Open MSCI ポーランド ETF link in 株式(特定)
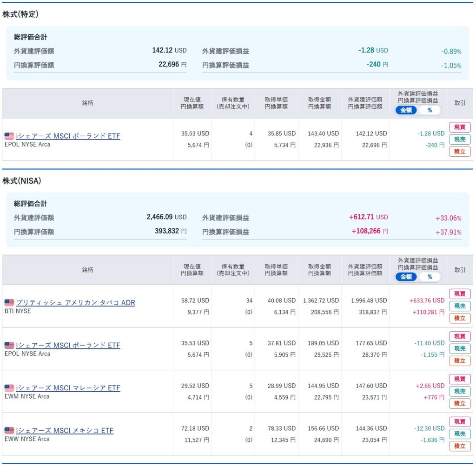The height and width of the screenshot is (467, 476). click(68, 136)
